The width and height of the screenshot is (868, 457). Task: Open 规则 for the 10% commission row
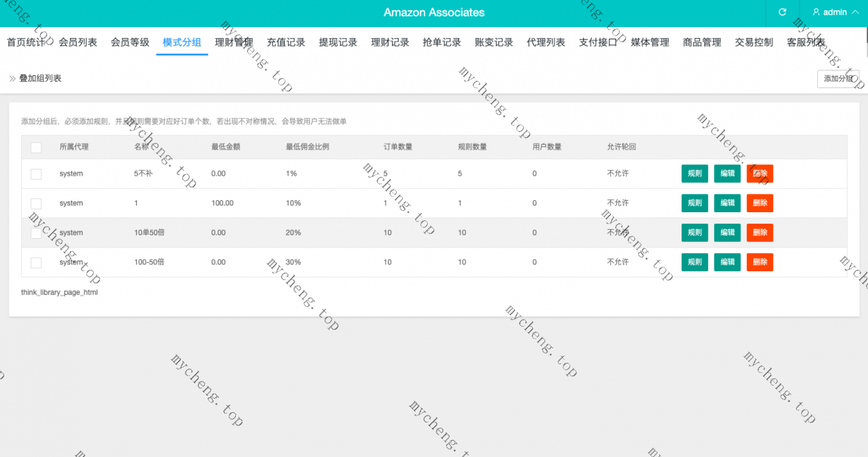694,203
